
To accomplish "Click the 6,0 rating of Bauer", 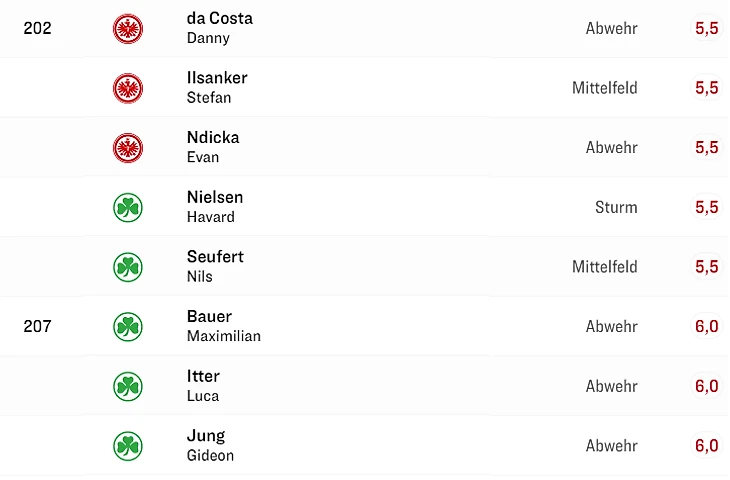I will coord(706,326).
